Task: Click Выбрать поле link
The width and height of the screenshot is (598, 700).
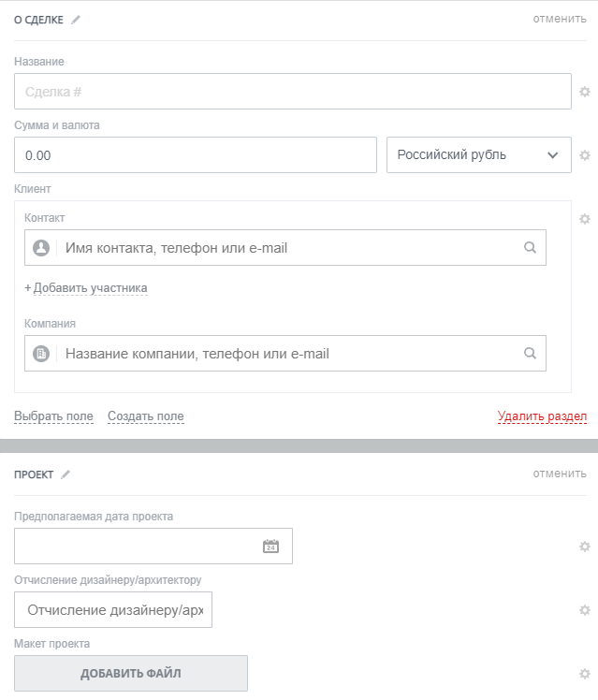Action: [x=53, y=416]
